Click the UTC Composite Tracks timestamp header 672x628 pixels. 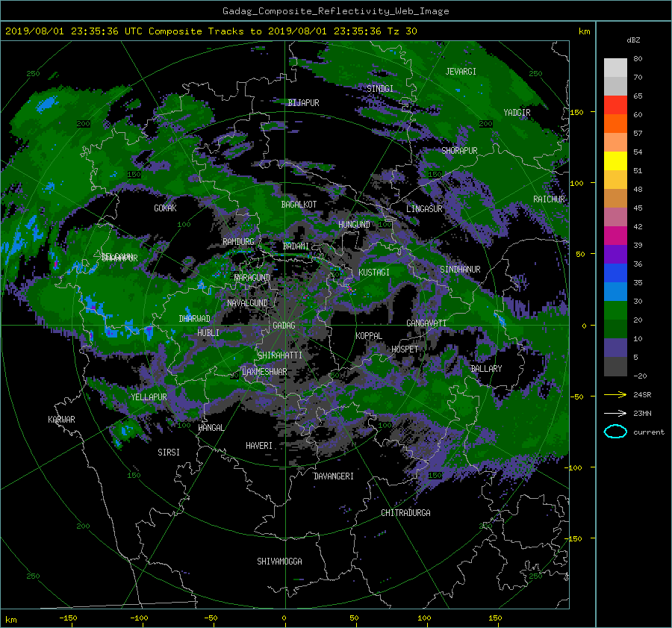(x=211, y=31)
